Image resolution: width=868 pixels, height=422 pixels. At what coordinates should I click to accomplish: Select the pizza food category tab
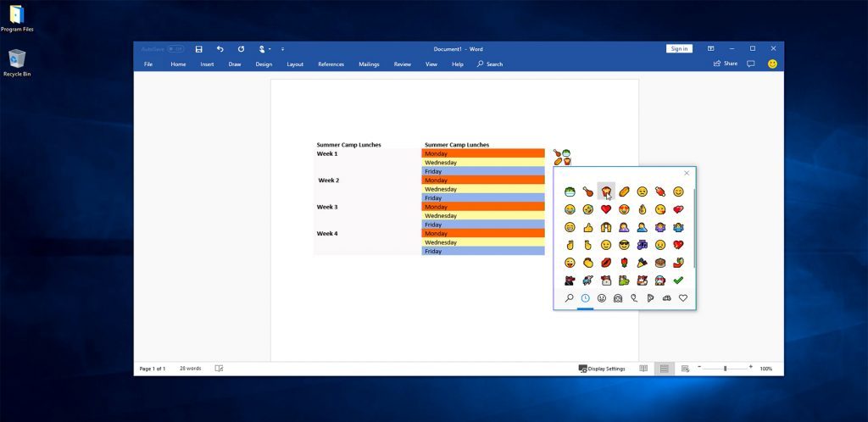[x=650, y=298]
